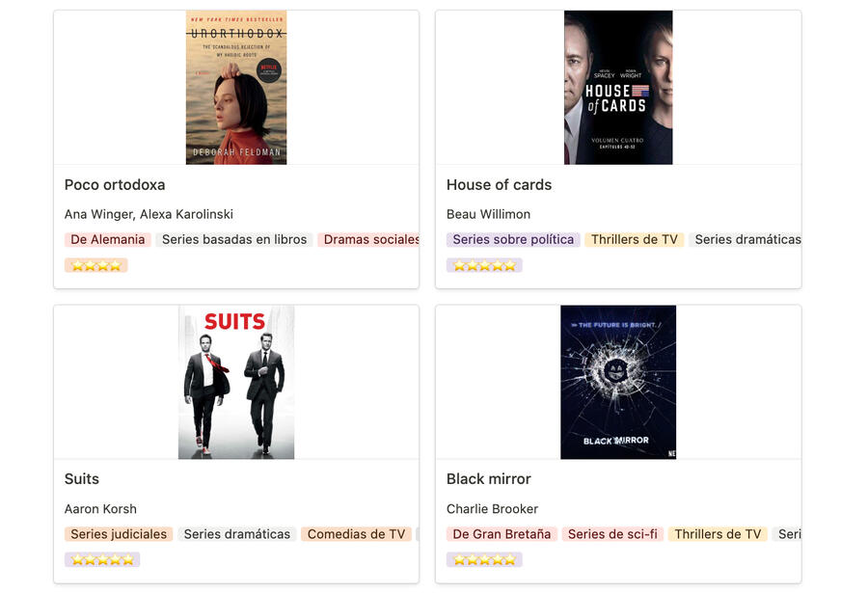The height and width of the screenshot is (593, 868).
Task: Select the De Gran Bretaña tag
Action: coord(502,534)
